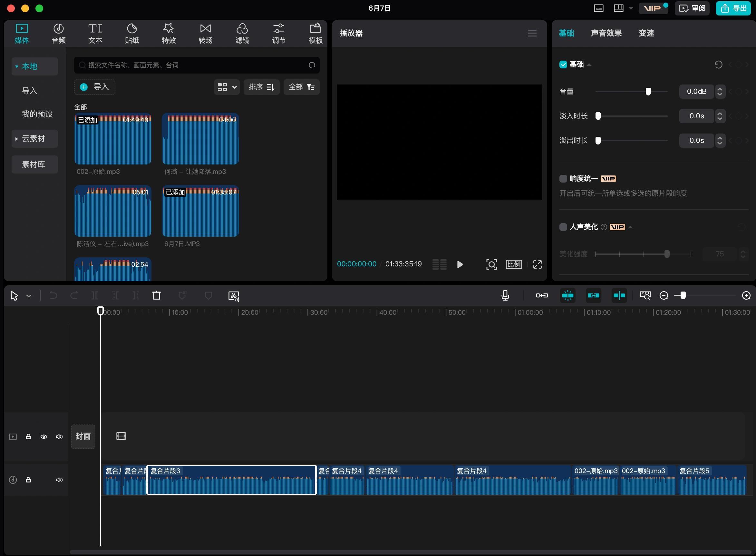756x556 pixels.
Task: Click the 淡入时长 stepper arrows
Action: coord(720,116)
